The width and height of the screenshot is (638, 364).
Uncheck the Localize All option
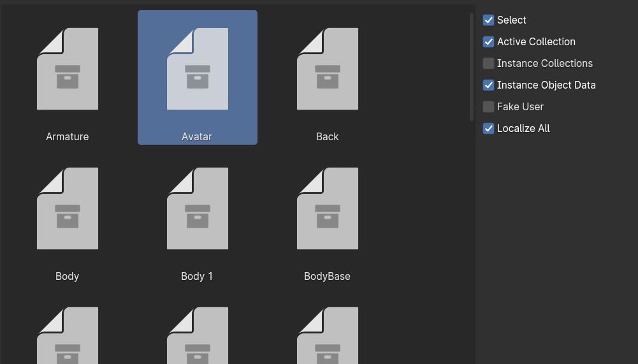point(488,128)
